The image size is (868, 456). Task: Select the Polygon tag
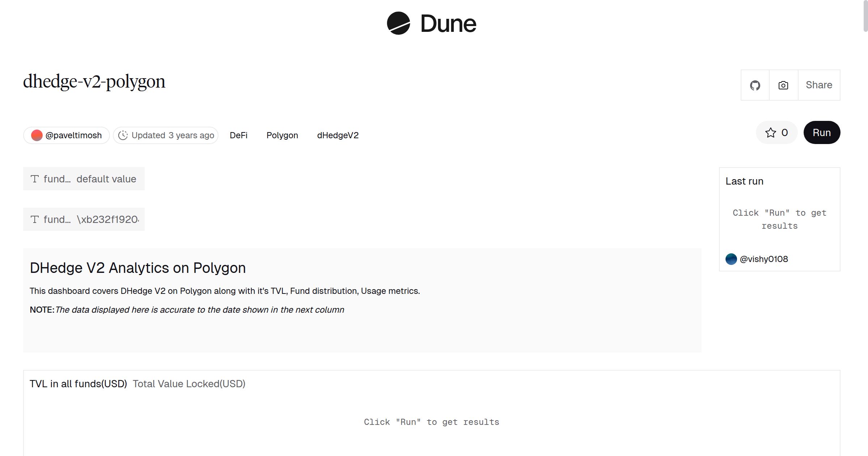[x=282, y=135]
